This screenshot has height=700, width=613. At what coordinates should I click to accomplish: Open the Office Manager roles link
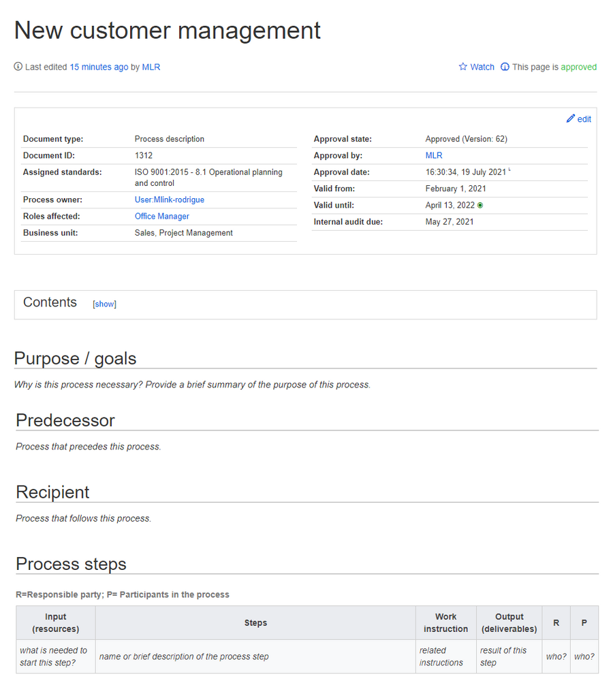pyautogui.click(x=162, y=216)
